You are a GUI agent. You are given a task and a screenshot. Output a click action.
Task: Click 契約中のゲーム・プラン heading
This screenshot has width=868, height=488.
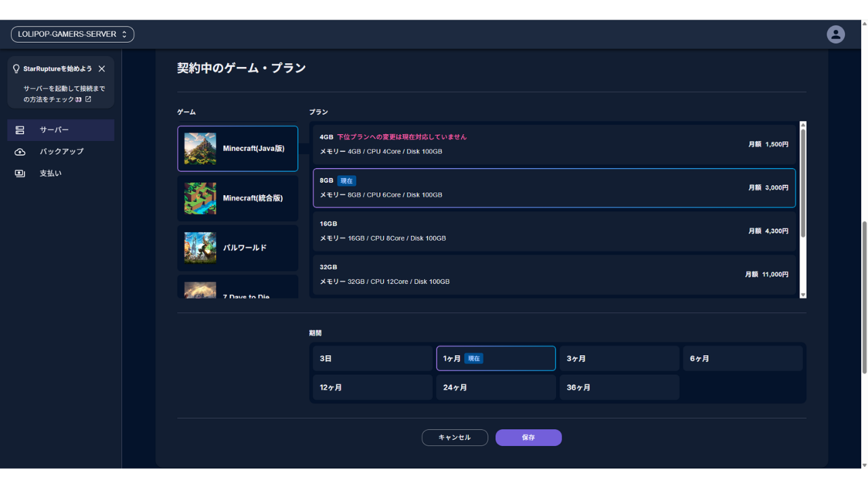pos(241,68)
